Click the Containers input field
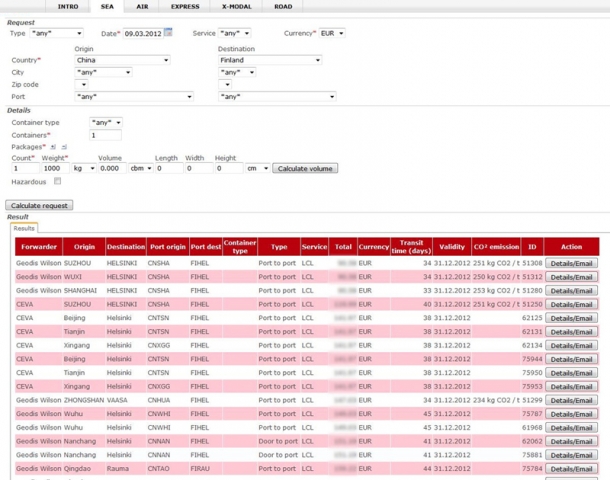The image size is (610, 480). (x=105, y=135)
